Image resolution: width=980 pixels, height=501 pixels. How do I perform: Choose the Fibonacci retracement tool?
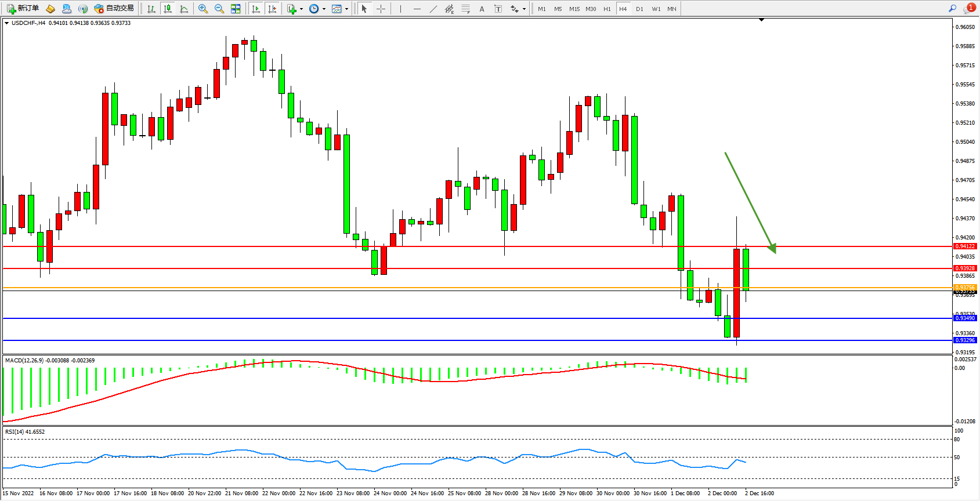465,9
